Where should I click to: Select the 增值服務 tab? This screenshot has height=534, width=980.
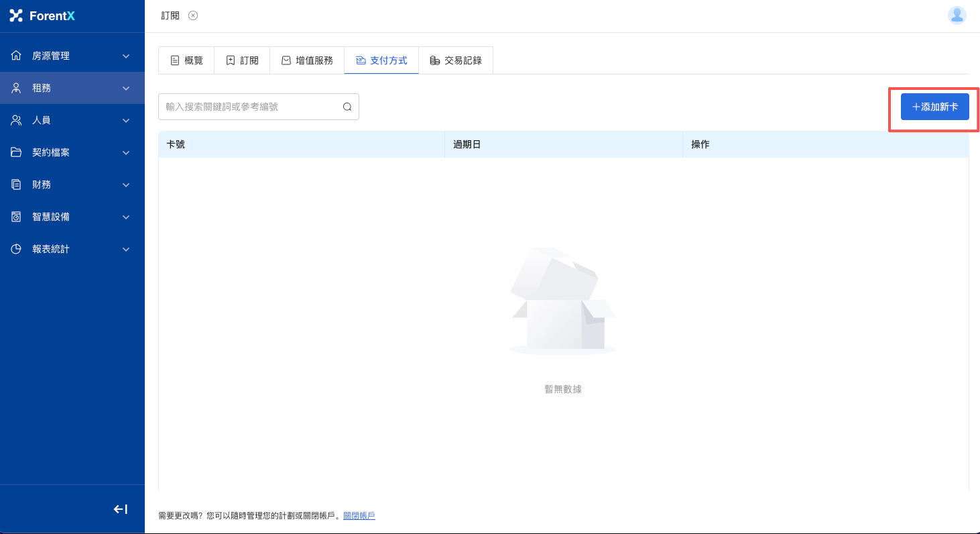(307, 60)
